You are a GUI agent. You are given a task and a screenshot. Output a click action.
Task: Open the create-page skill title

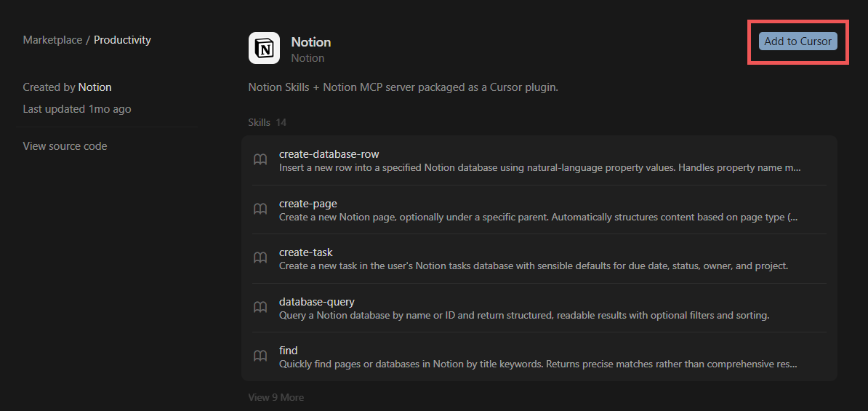308,204
